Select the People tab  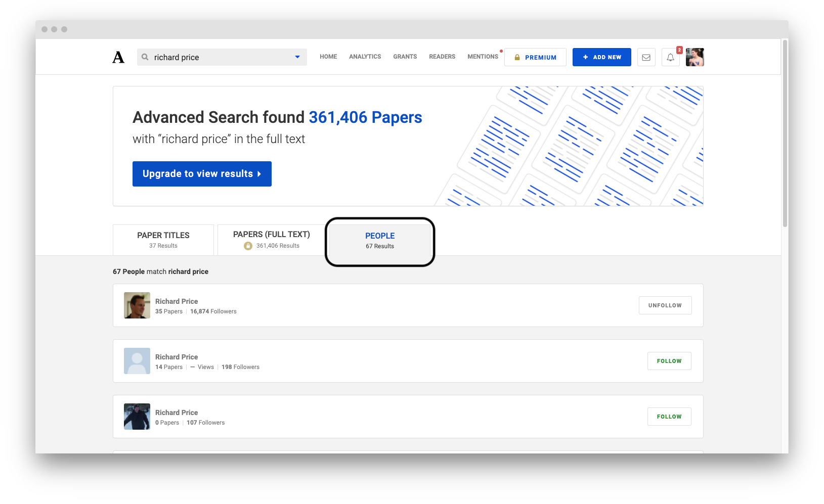pos(380,240)
